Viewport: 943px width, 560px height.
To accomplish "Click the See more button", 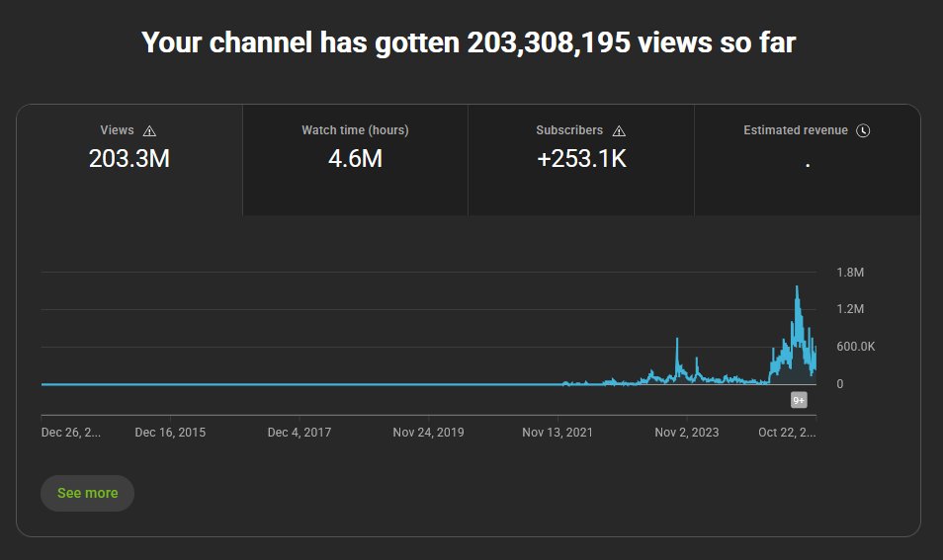I will point(87,493).
